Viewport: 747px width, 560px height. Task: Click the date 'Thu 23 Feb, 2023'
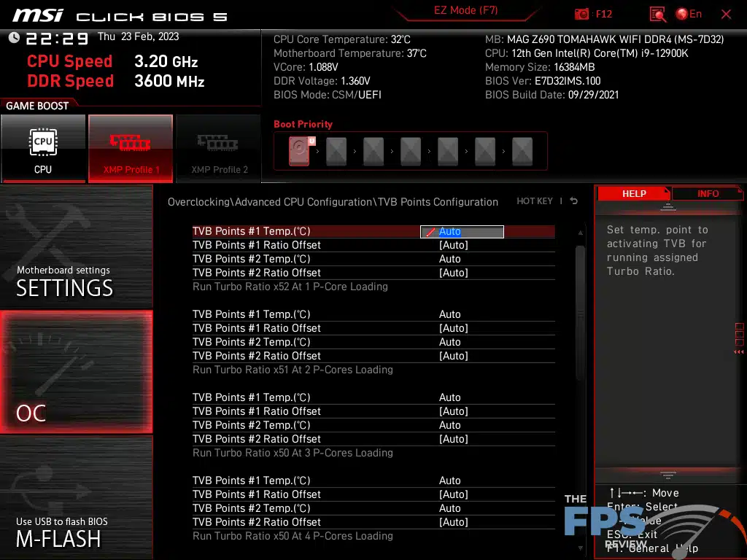pyautogui.click(x=138, y=36)
